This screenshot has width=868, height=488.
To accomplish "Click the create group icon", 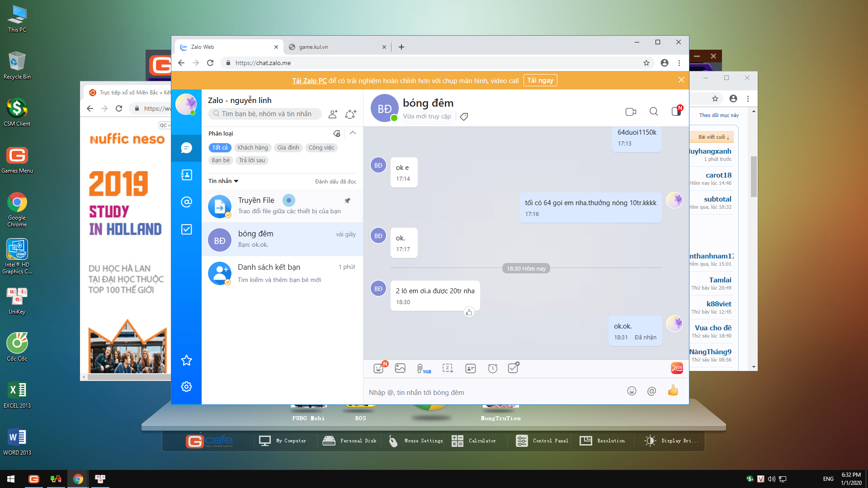I will click(350, 114).
